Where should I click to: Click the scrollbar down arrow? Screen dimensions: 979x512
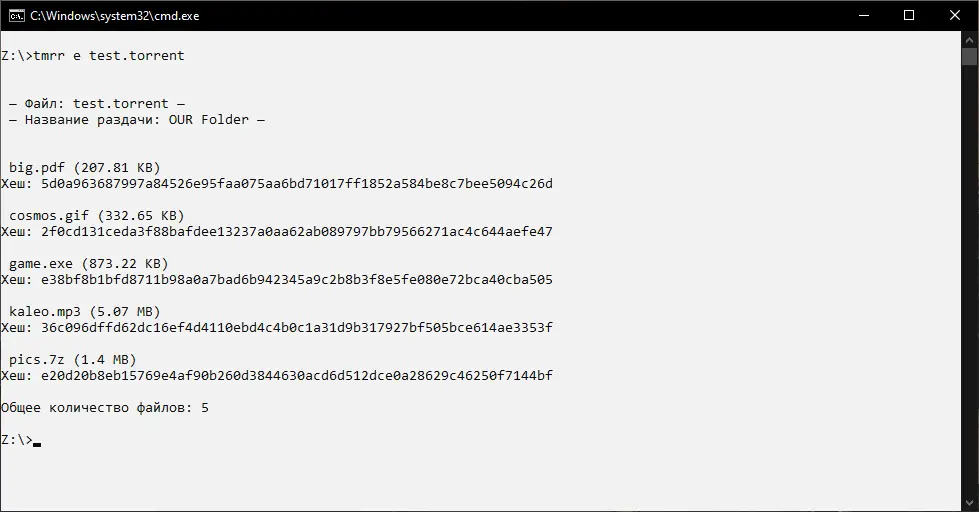point(970,503)
